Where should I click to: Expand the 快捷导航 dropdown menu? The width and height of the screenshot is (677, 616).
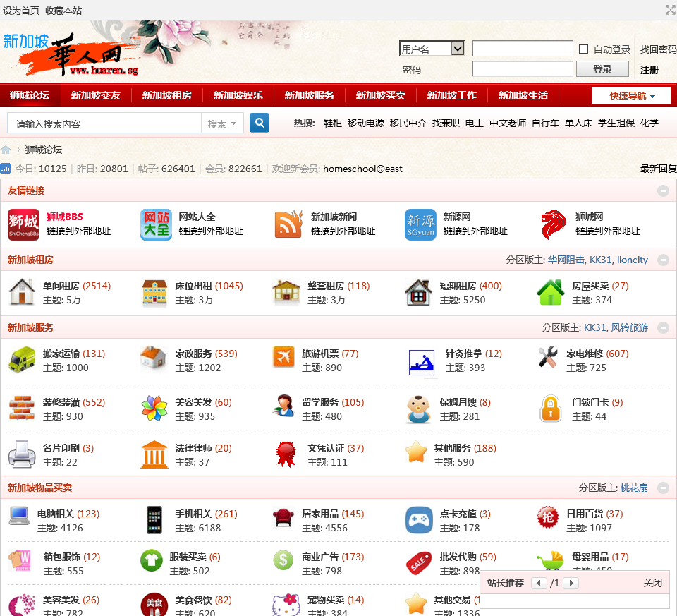pyautogui.click(x=631, y=95)
